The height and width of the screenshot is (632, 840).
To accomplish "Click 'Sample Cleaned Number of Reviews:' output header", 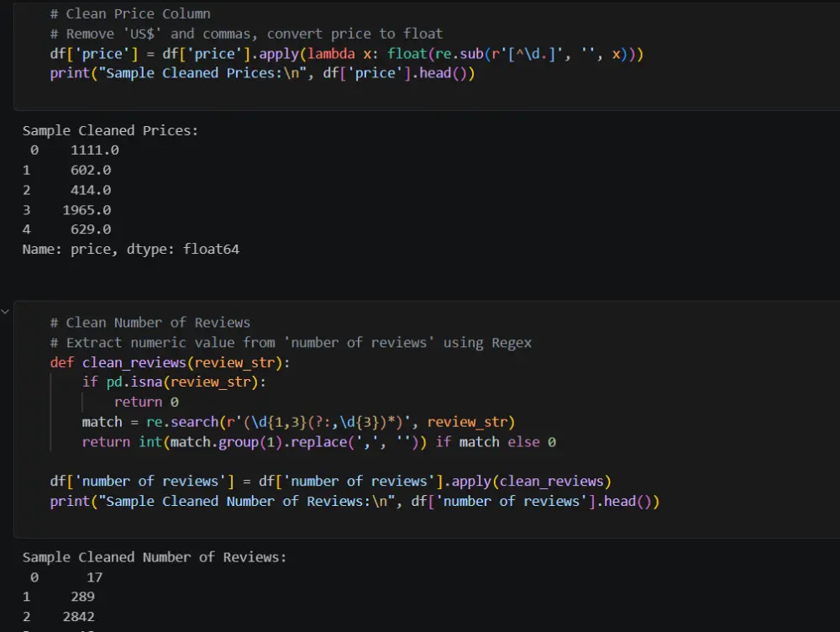I will tap(155, 557).
